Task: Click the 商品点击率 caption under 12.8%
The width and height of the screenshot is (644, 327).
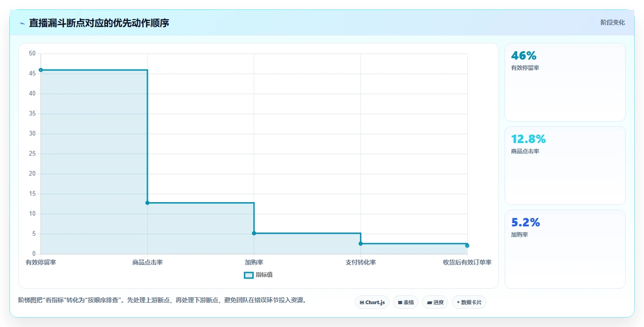Action: click(525, 151)
